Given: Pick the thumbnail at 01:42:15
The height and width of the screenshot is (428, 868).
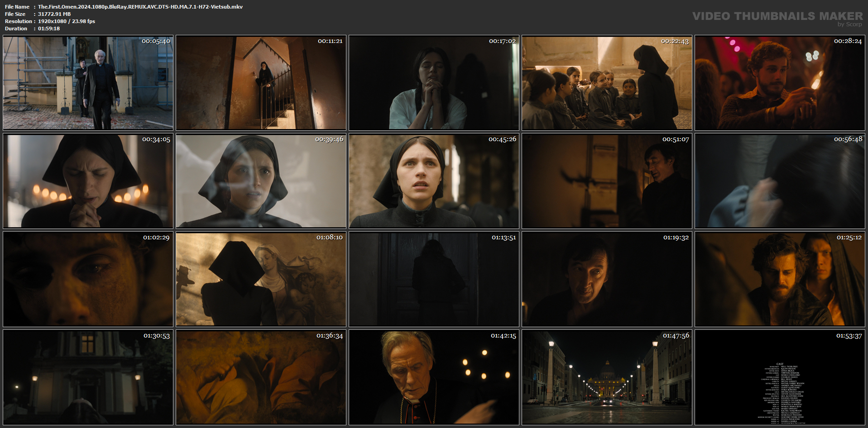Looking at the screenshot, I should click(434, 377).
